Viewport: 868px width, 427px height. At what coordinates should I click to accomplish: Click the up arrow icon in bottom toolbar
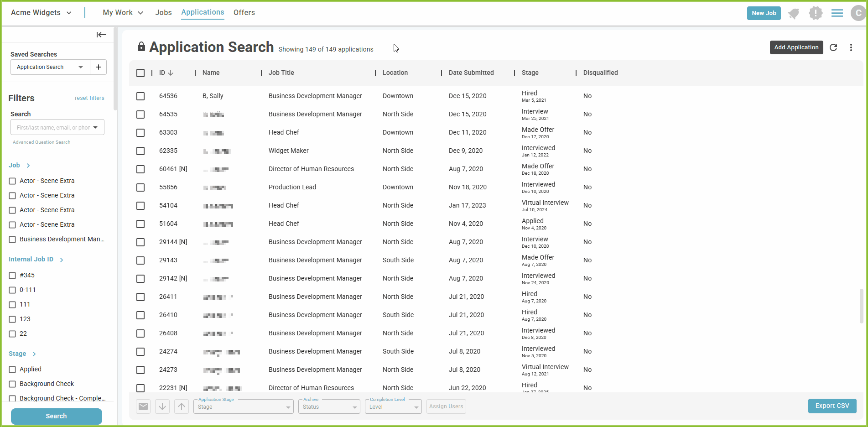pos(182,406)
